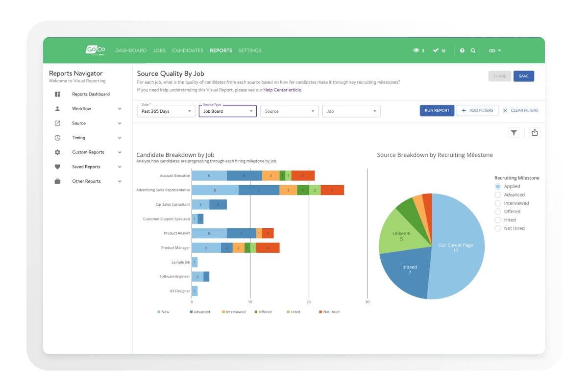Expand the Source Type dropdown
588x392 pixels.
click(228, 111)
